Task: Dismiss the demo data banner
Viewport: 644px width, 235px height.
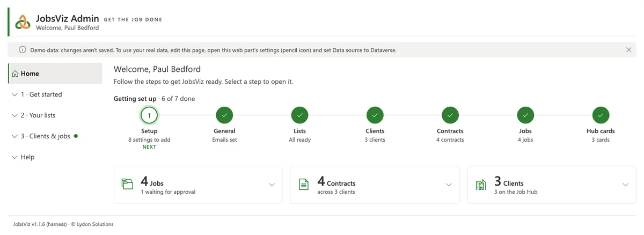Action: click(628, 50)
